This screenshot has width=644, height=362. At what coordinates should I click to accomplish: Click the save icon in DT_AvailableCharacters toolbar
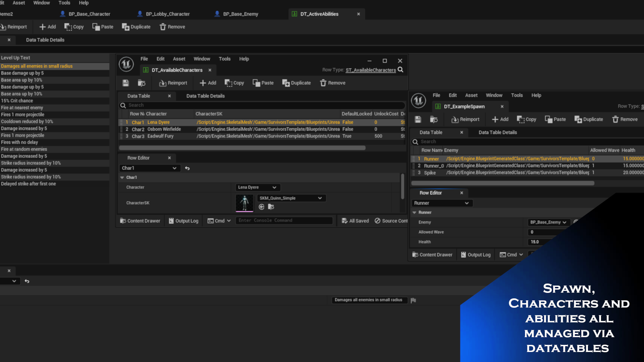[126, 83]
